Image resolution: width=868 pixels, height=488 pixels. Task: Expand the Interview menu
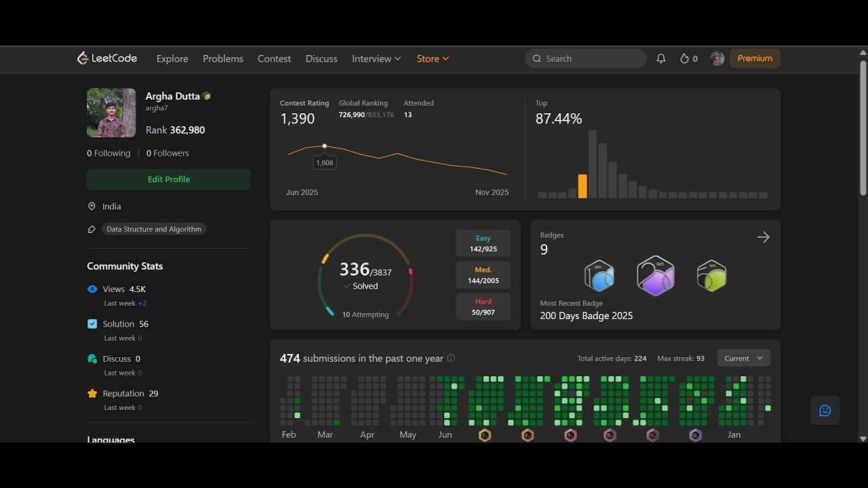[376, 59]
